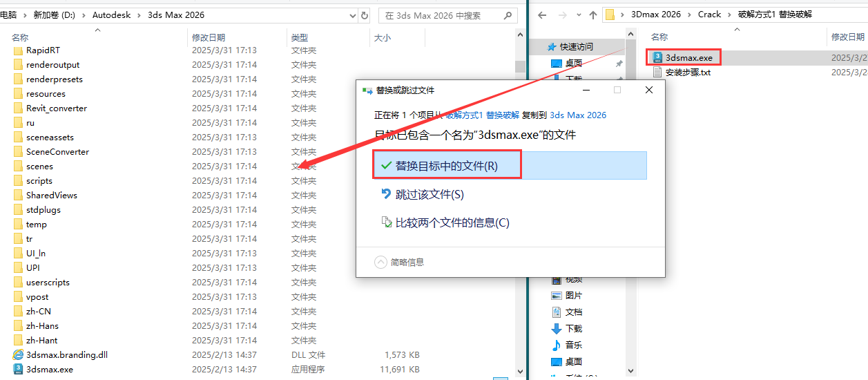Select the 3dsmax.branding.dll file icon

click(x=18, y=354)
